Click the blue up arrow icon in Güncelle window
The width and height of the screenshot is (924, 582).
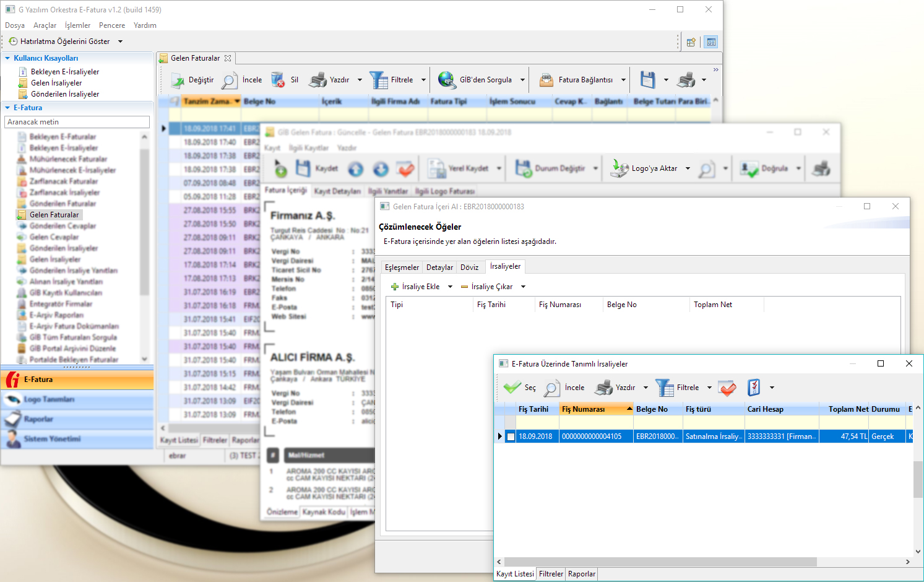click(355, 168)
